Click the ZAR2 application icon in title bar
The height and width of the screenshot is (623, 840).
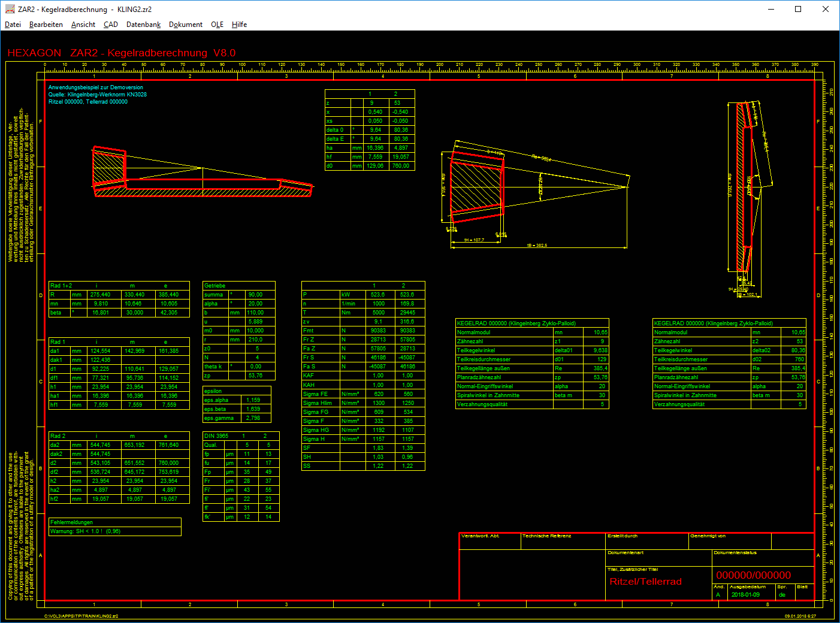(10, 9)
